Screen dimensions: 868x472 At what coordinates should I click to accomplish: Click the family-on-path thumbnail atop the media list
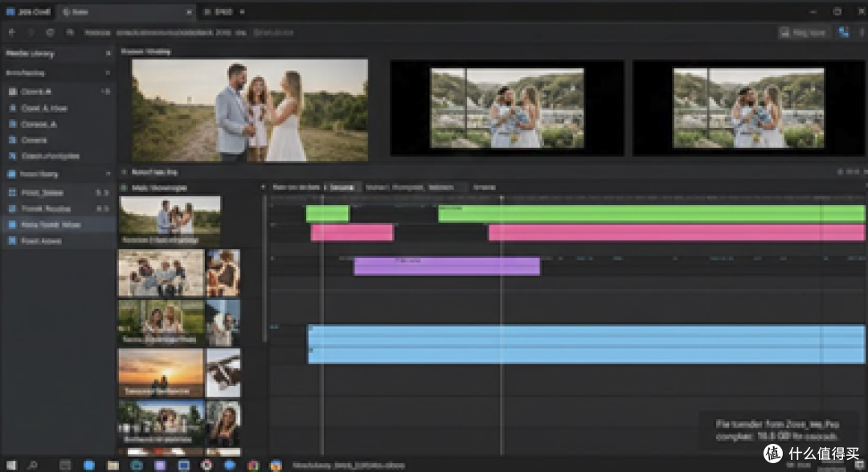[170, 220]
